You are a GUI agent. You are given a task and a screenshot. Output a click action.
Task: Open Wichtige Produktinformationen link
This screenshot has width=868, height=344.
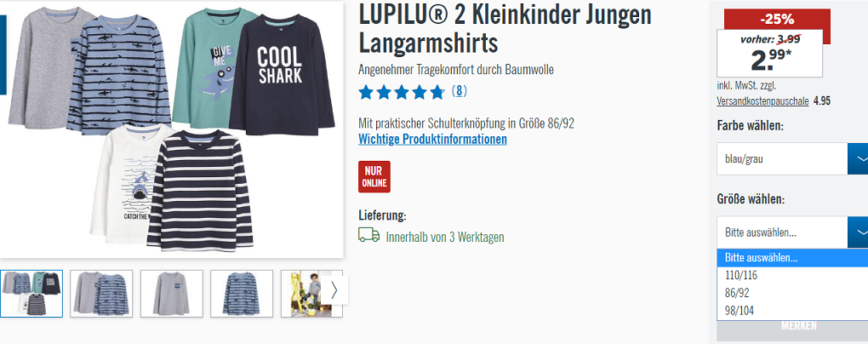tap(432, 139)
